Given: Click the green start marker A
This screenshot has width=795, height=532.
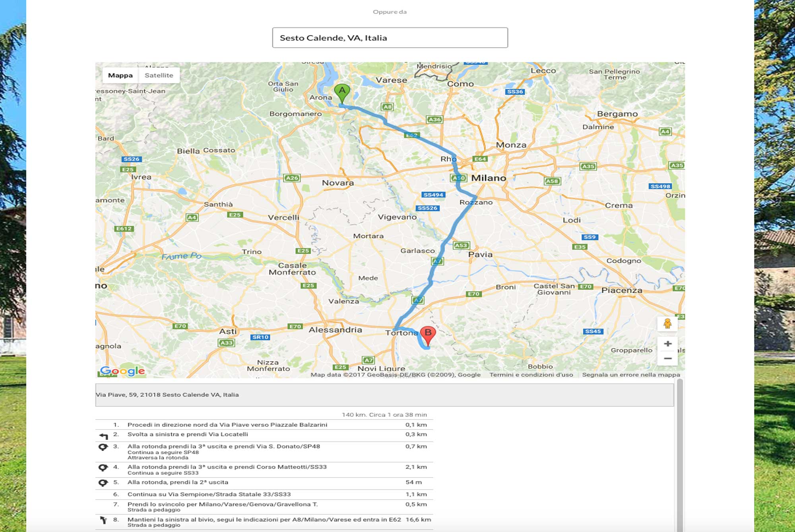Looking at the screenshot, I should point(342,92).
